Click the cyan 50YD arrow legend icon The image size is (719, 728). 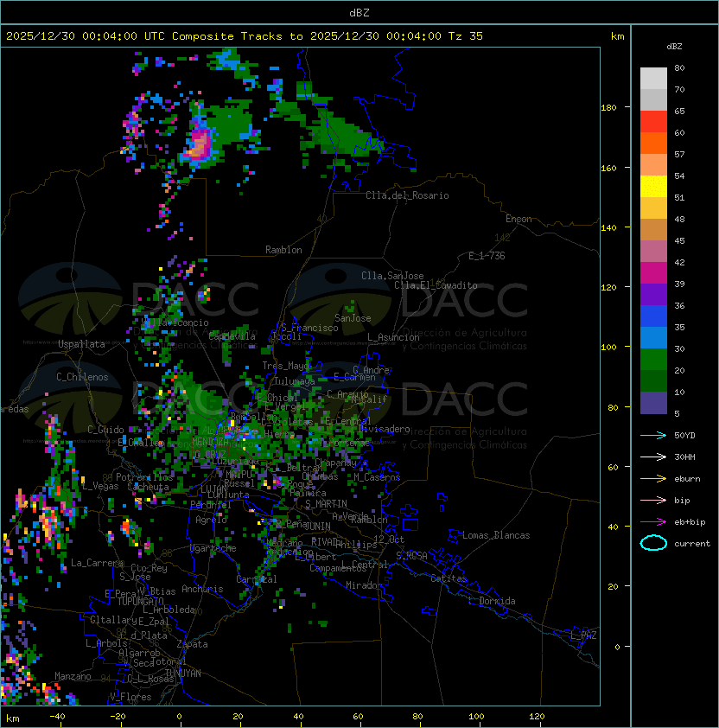653,436
